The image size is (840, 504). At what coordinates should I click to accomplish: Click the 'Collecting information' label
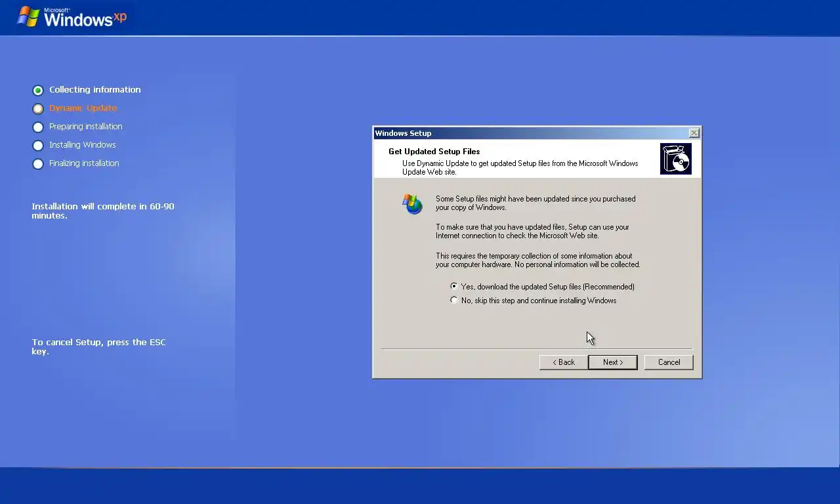[x=95, y=90]
